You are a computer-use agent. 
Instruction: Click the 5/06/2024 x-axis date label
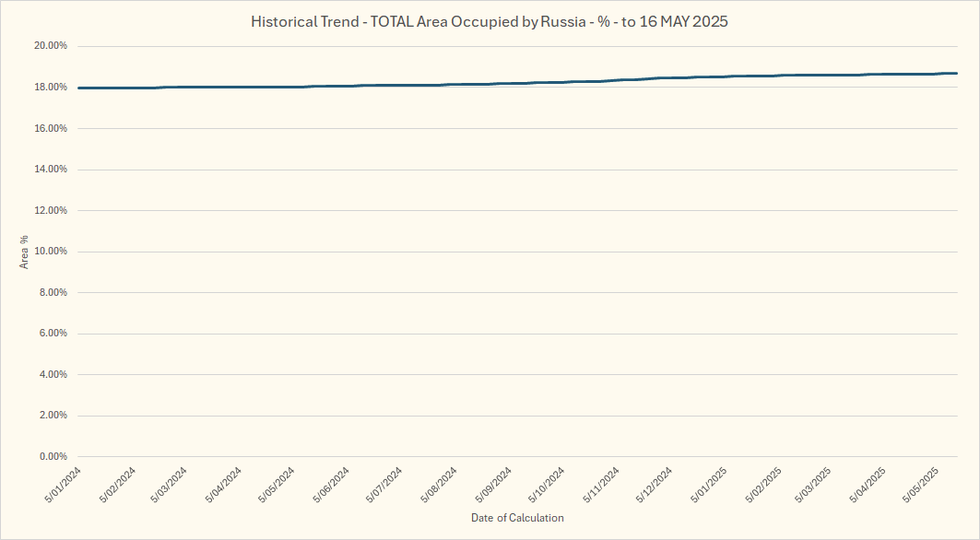tap(333, 485)
